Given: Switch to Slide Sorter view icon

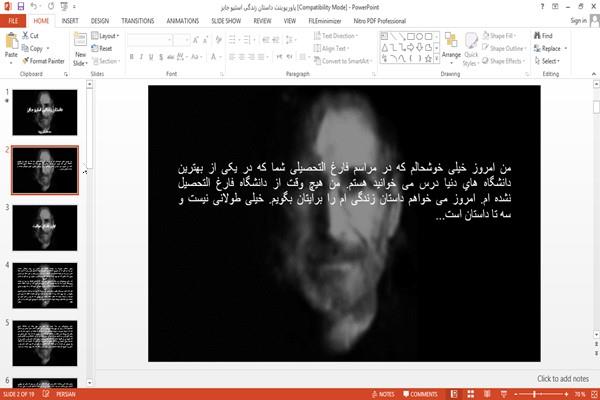Looking at the screenshot, I should 471,394.
